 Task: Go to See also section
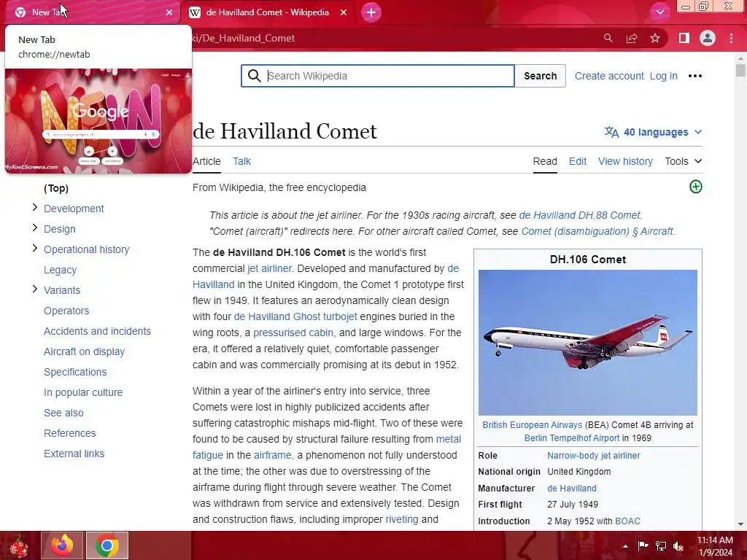[x=63, y=413]
